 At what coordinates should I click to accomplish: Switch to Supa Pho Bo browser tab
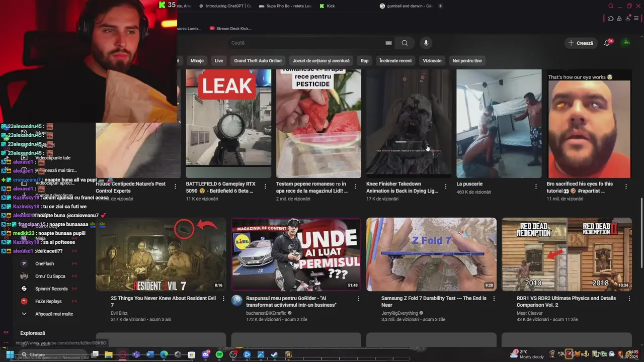tap(286, 6)
